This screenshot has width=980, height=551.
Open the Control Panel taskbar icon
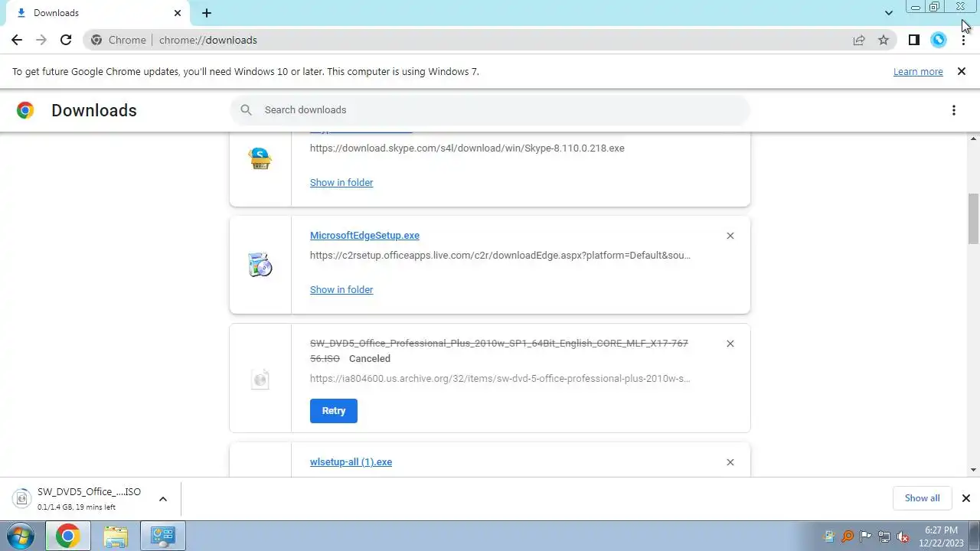[163, 536]
